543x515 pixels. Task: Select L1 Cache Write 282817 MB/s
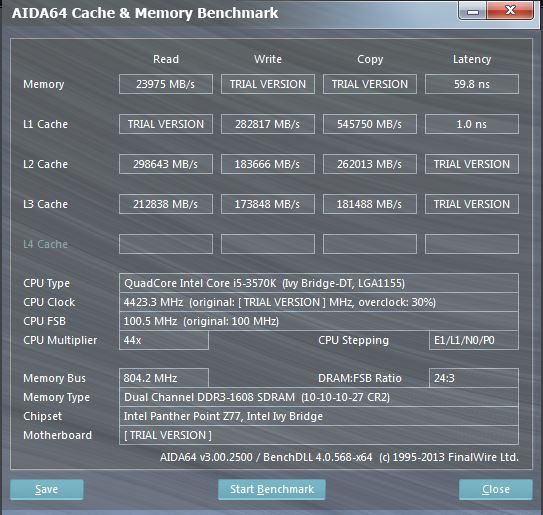coord(268,124)
